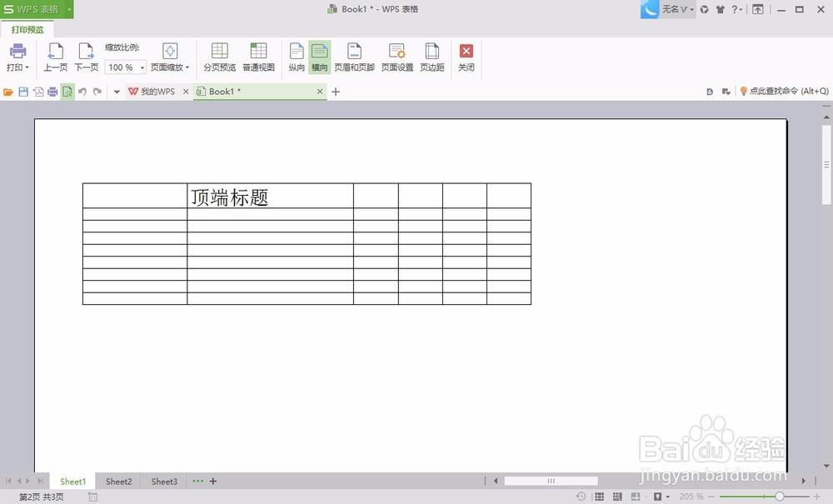Toggle 页边距 margins display
The height and width of the screenshot is (504, 833).
point(431,57)
